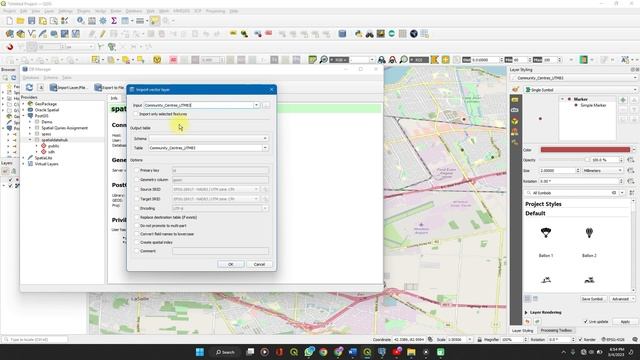Open the field calculator icon
Screen dimensions: 640x360
click(x=92, y=20)
